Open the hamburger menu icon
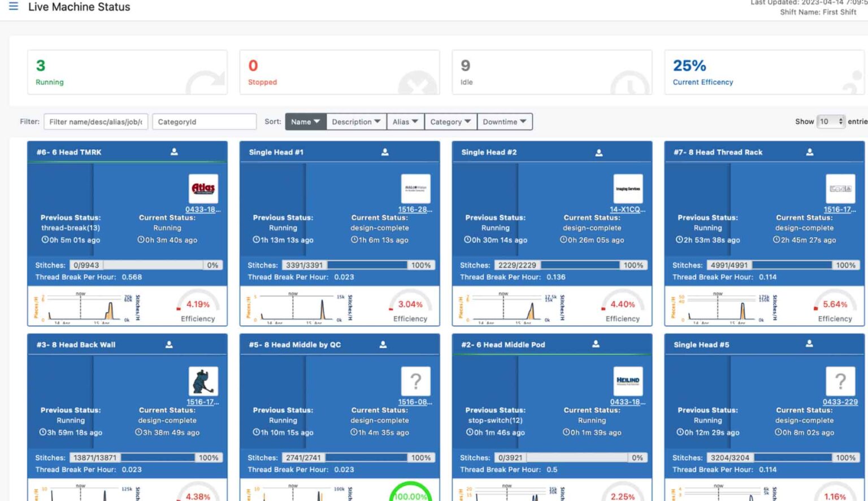This screenshot has width=868, height=501. click(x=14, y=6)
